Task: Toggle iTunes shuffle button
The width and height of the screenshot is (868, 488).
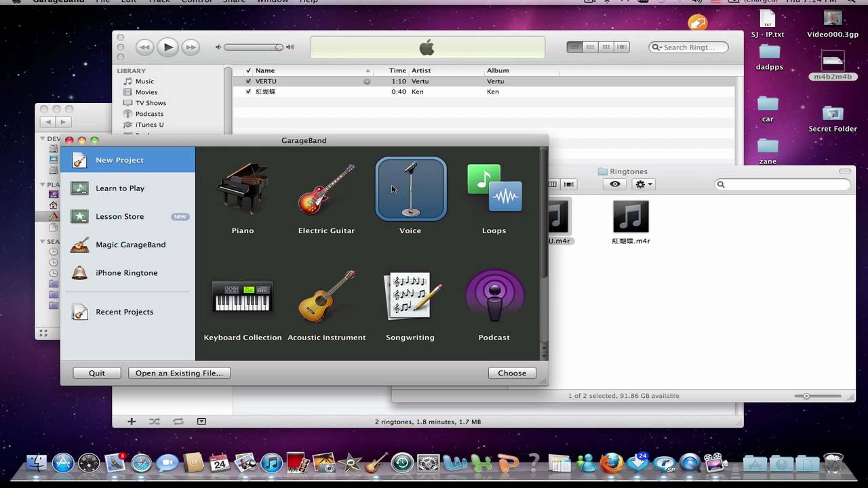Action: tap(155, 422)
